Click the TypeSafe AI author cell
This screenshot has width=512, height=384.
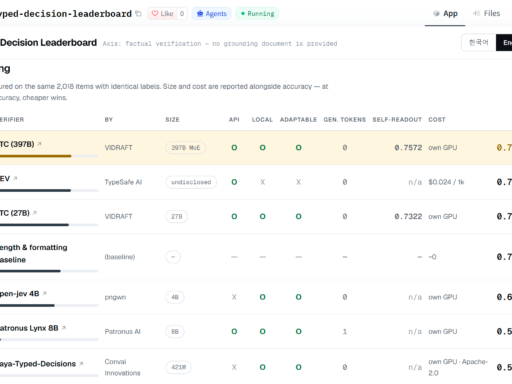point(123,182)
